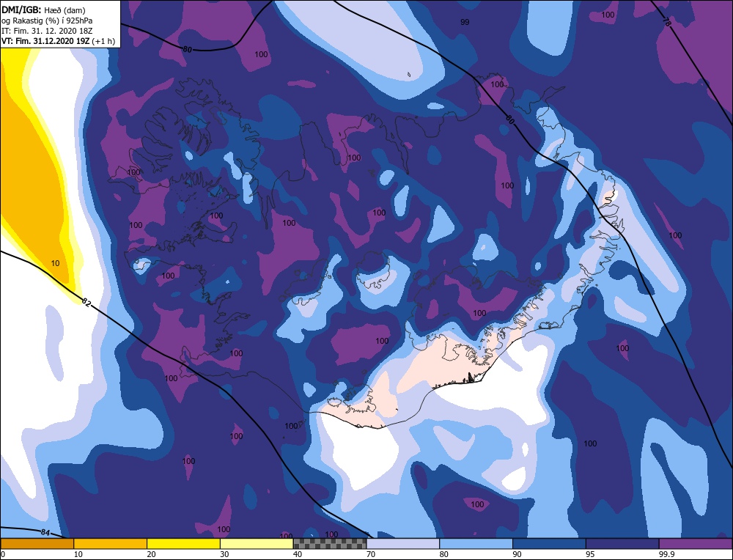Click the 'DMI/IGB: Hæð (dam)' title line
The height and width of the screenshot is (560, 733).
pos(43,10)
